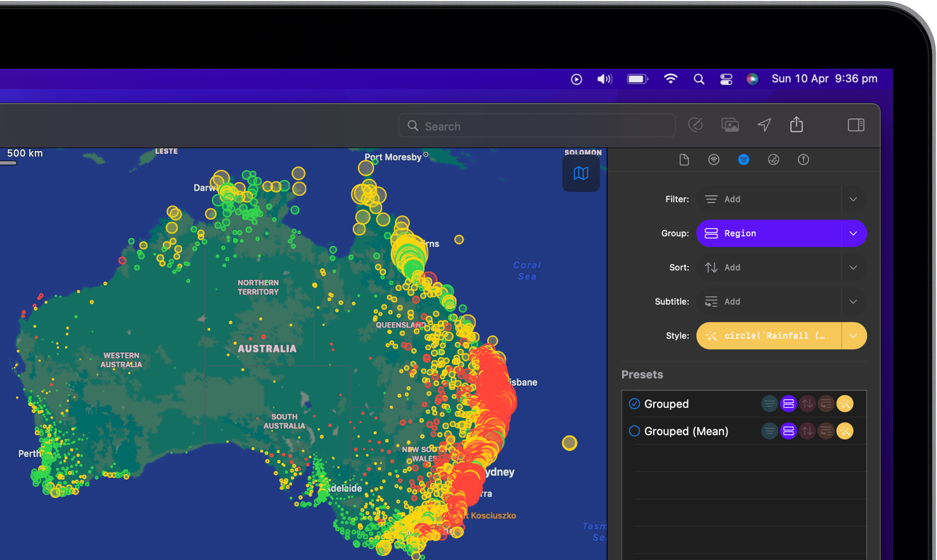
Task: Click the Coral Sea map label
Action: (527, 270)
